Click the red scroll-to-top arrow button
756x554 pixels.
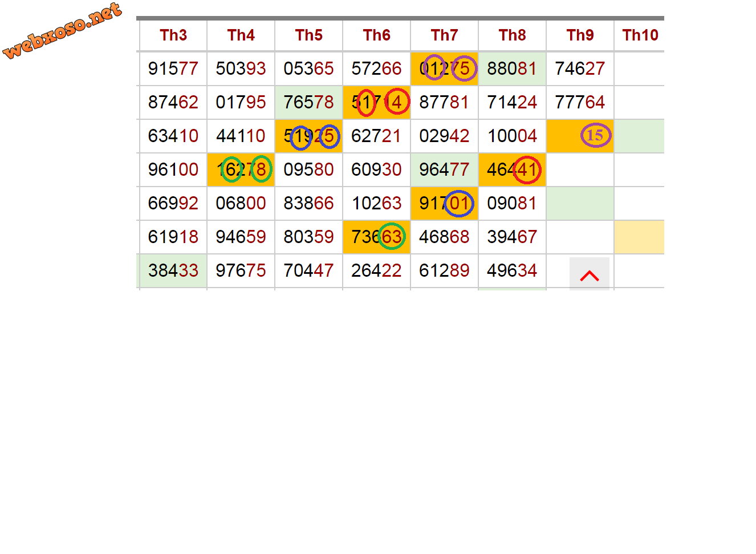[589, 275]
